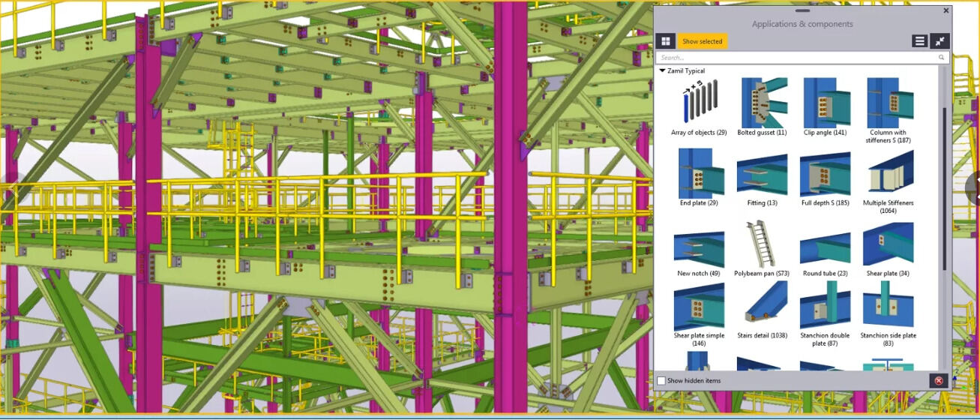Image resolution: width=980 pixels, height=420 pixels.
Task: Enable the Show hidden items checkbox
Action: (661, 381)
